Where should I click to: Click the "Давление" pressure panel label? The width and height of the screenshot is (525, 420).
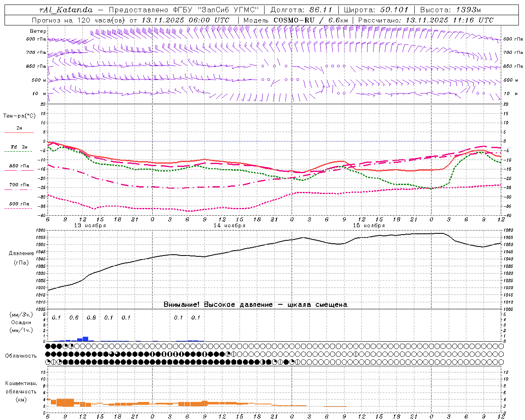click(21, 253)
